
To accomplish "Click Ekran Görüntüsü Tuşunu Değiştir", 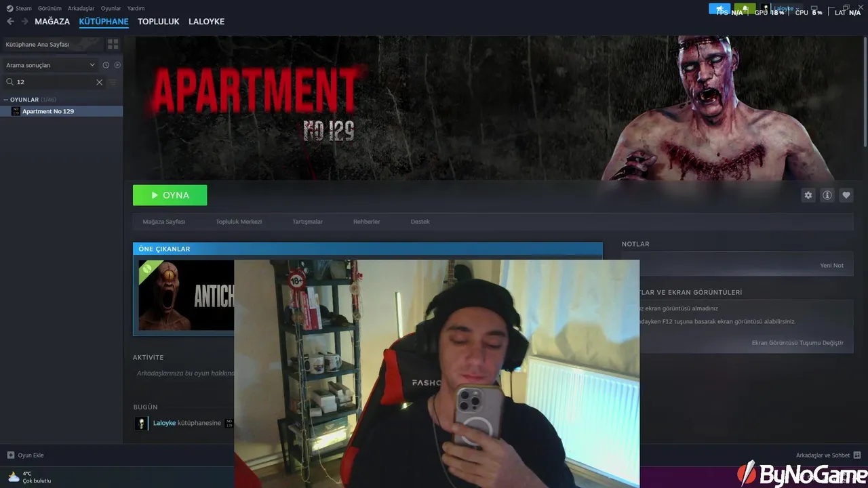I will 797,343.
